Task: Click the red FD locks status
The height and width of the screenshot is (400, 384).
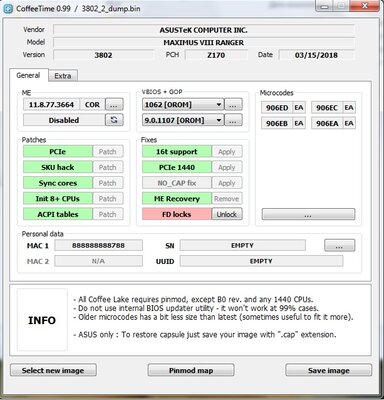Action: click(x=177, y=214)
